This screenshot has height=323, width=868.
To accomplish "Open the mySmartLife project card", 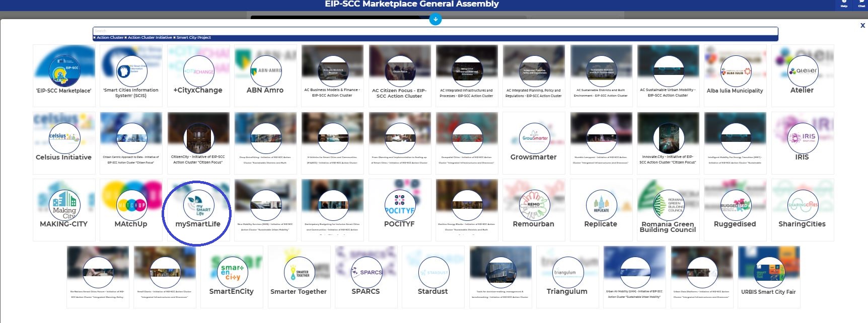I will coord(198,210).
